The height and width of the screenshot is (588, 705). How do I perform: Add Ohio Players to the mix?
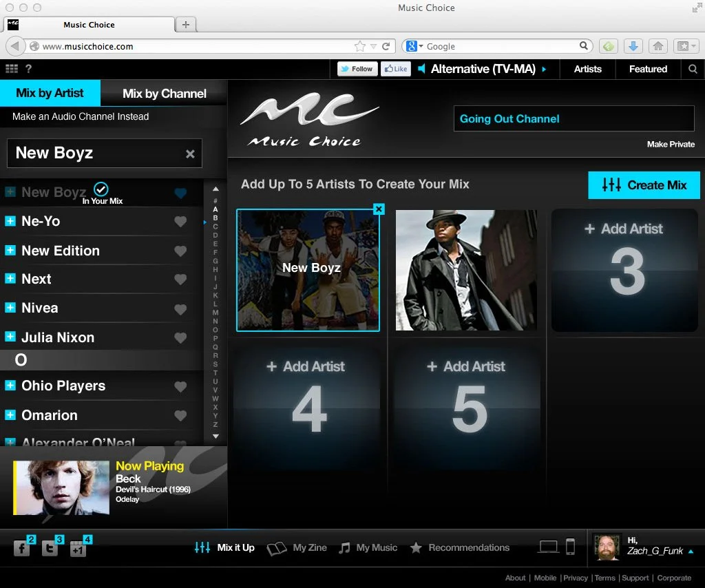10,386
